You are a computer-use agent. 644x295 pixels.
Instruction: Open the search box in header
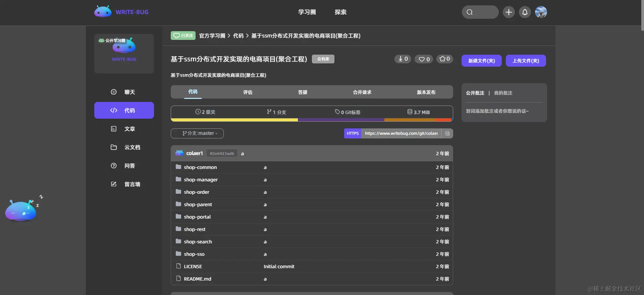coord(480,12)
